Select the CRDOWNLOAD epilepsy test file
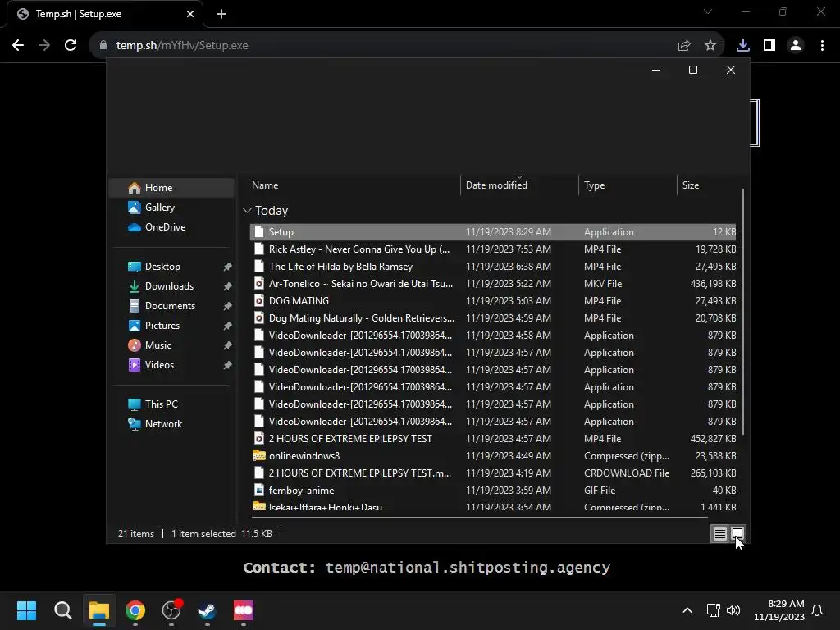 click(x=493, y=473)
